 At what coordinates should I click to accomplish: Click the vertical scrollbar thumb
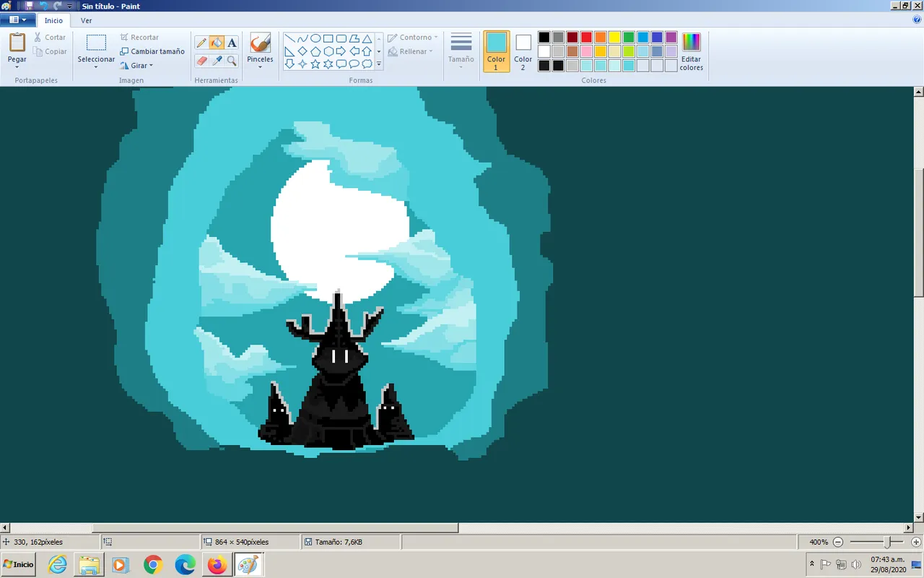[918, 233]
